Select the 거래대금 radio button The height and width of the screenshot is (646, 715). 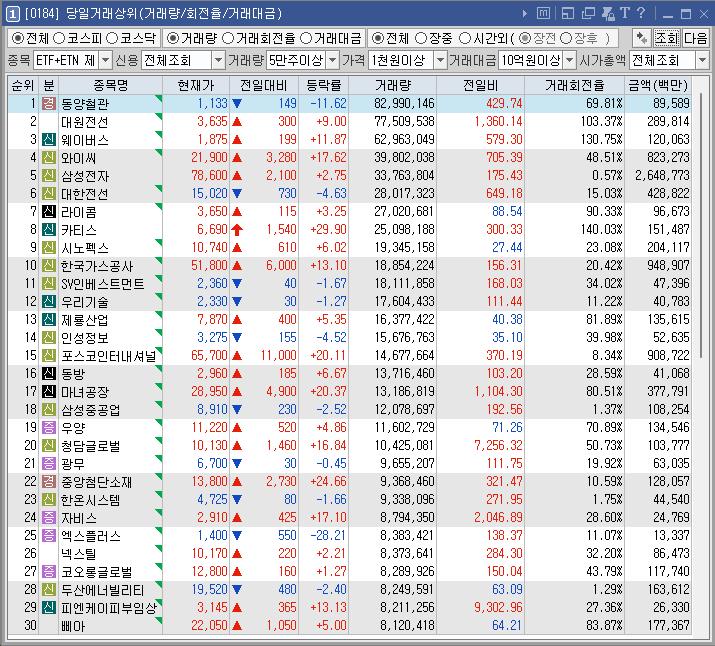(306, 38)
